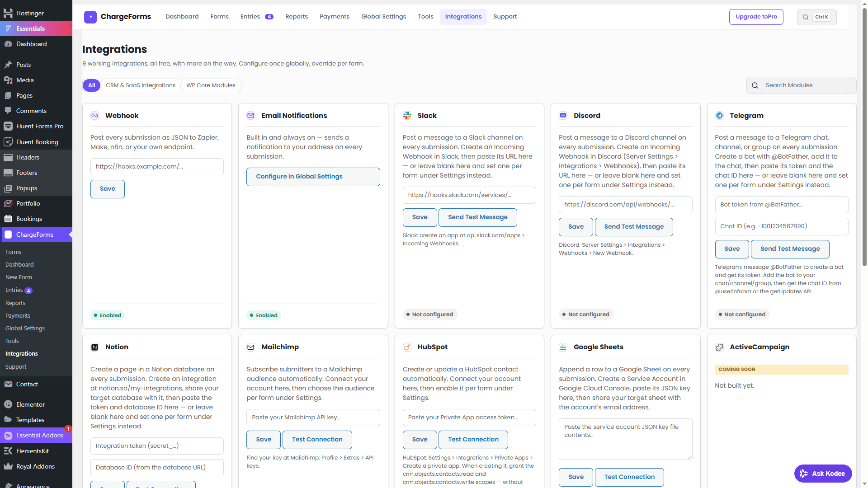Open Entries in the top navigation
Screen dimensions: 868x488
pyautogui.click(x=257, y=17)
